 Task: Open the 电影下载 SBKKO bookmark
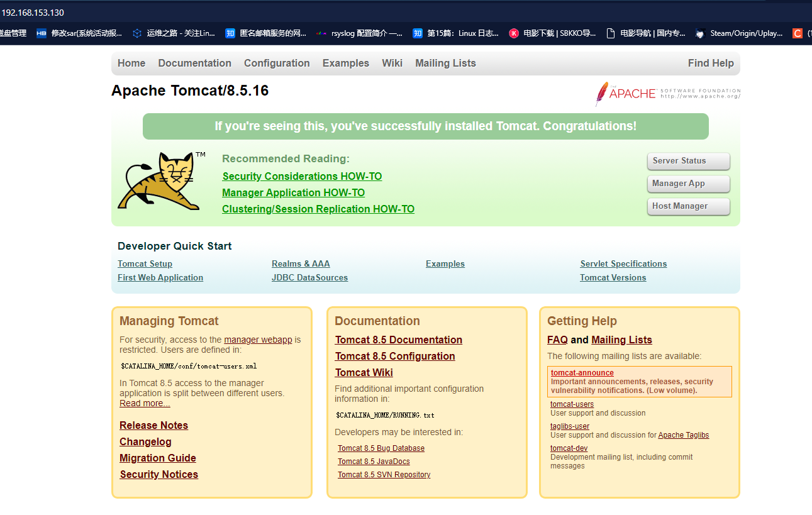coord(552,33)
